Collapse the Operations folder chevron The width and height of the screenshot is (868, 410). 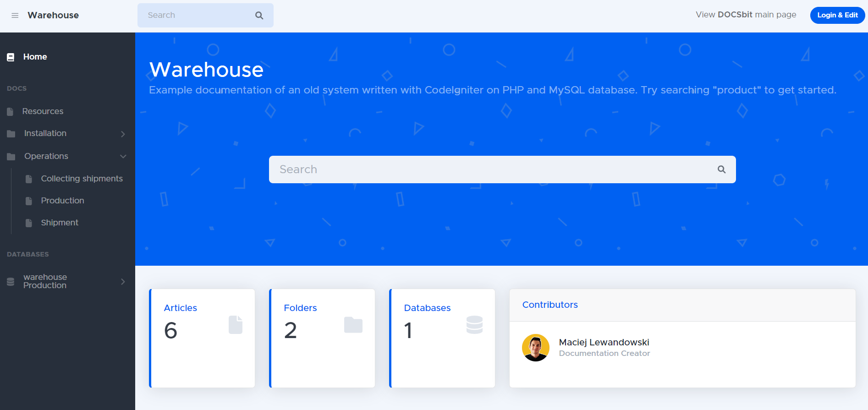123,156
